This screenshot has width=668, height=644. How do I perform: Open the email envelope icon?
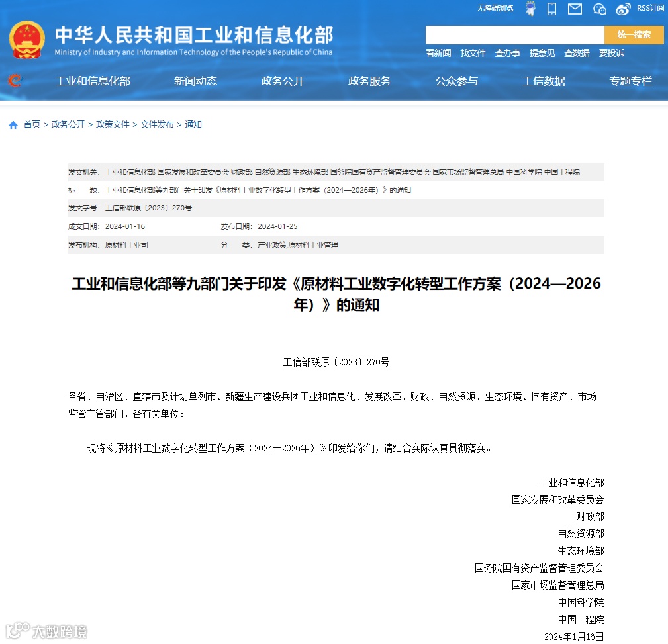[575, 9]
